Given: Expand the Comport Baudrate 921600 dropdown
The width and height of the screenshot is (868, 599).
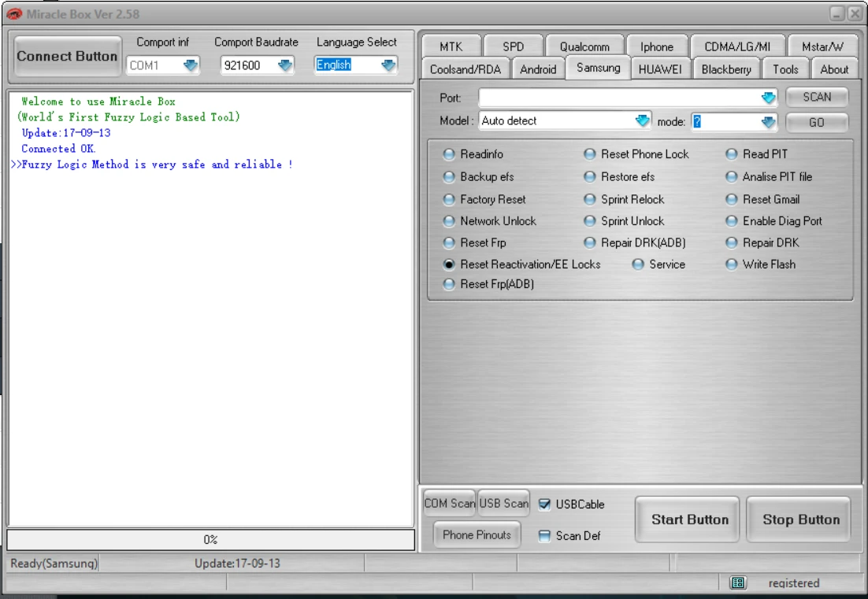Looking at the screenshot, I should tap(285, 65).
